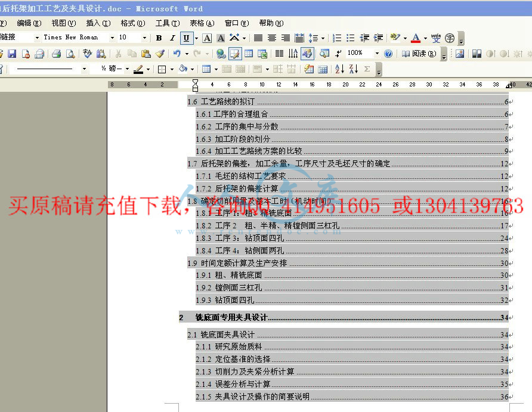
Task: Toggle center alignment
Action: [272, 38]
